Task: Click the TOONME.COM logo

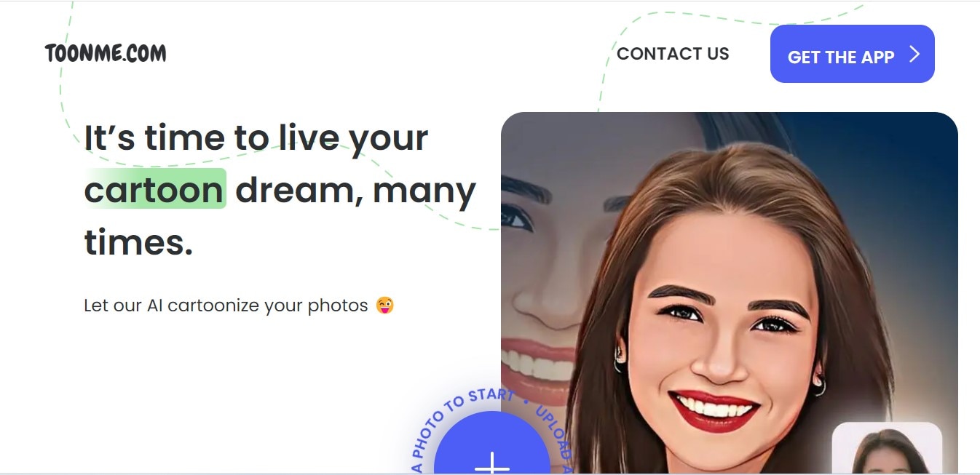Action: coord(106,53)
